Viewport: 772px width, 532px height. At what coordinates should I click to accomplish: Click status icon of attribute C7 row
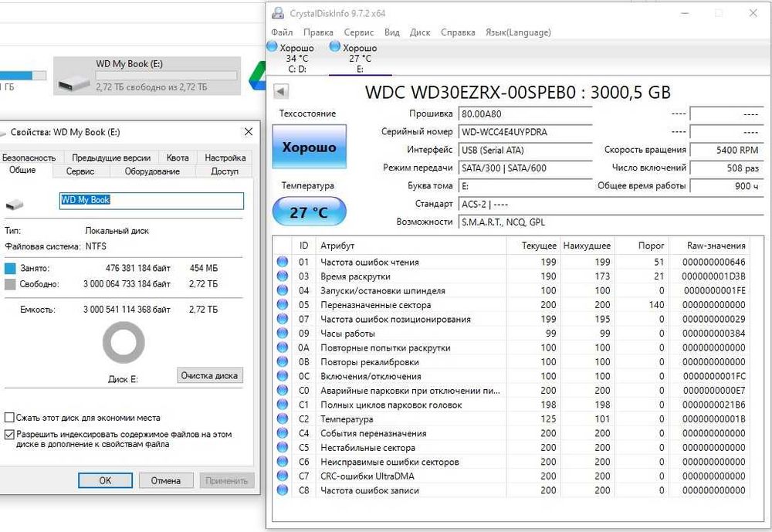tap(282, 476)
